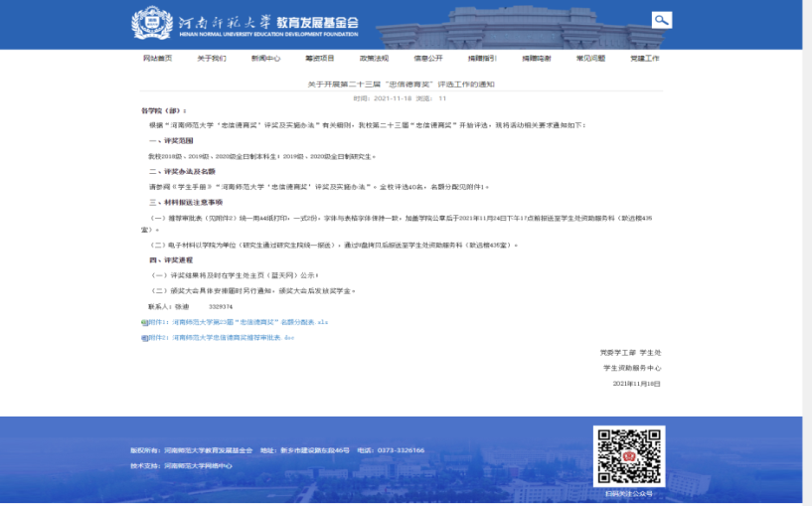Open the 政策法规 section
The width and height of the screenshot is (812, 506).
coord(374,59)
